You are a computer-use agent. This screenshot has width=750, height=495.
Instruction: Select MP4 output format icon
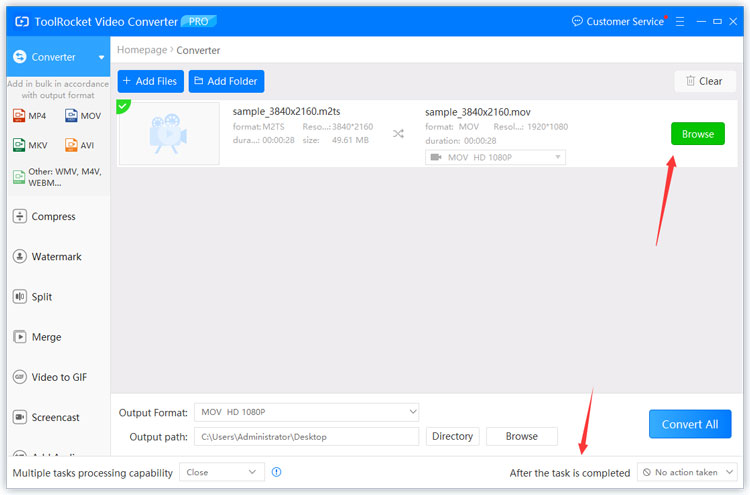pos(30,116)
